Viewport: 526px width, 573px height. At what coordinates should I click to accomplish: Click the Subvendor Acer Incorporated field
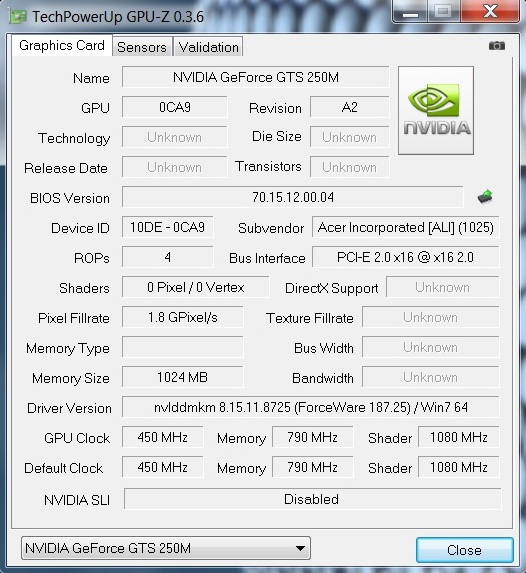(x=406, y=227)
